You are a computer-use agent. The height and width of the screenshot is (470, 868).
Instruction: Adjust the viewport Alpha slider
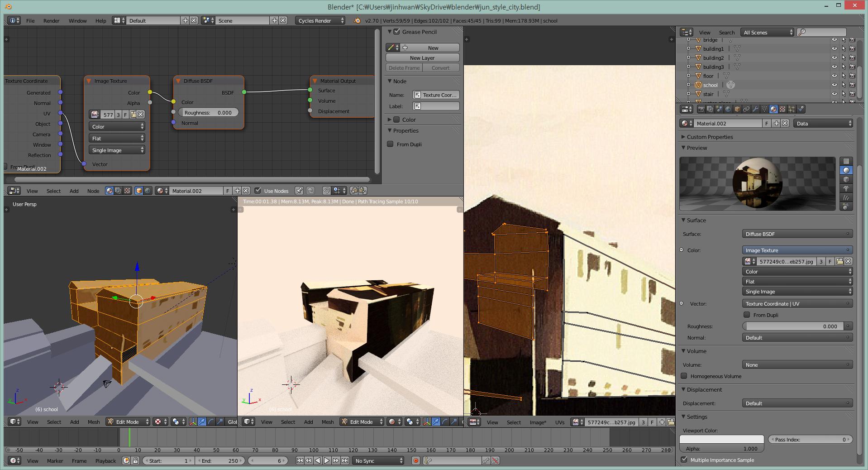click(x=721, y=448)
